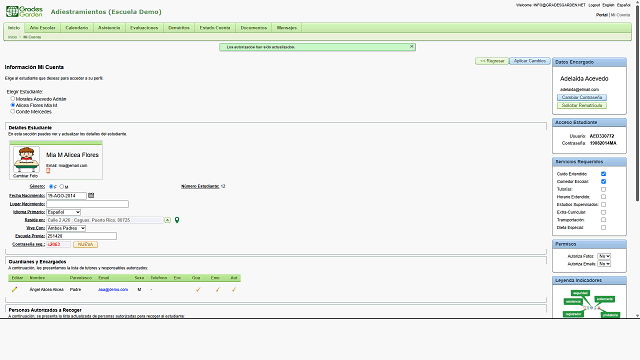
Task: Click the Número Estudiante label
Action: point(200,186)
